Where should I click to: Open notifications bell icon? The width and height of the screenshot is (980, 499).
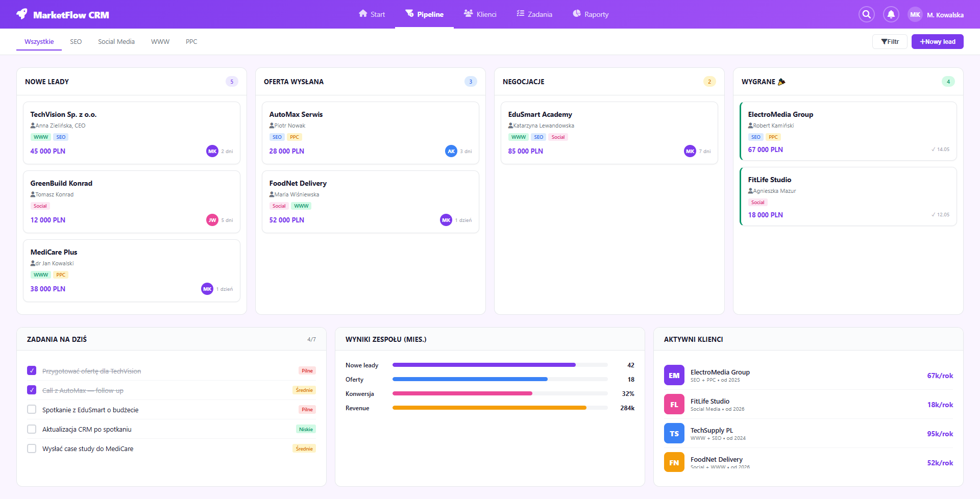[x=891, y=14]
